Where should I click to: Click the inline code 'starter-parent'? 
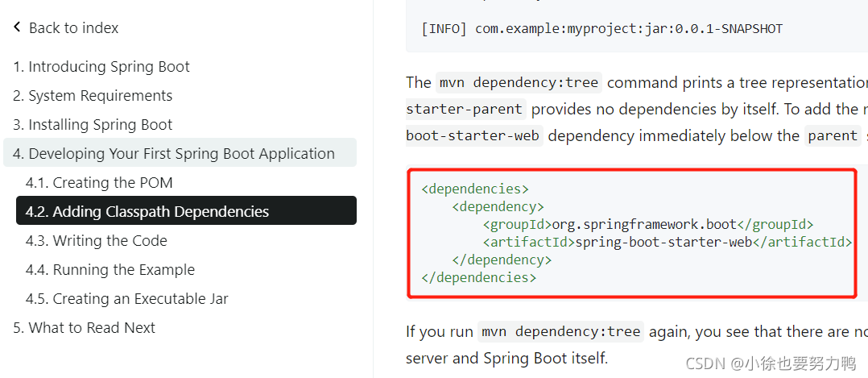click(465, 109)
